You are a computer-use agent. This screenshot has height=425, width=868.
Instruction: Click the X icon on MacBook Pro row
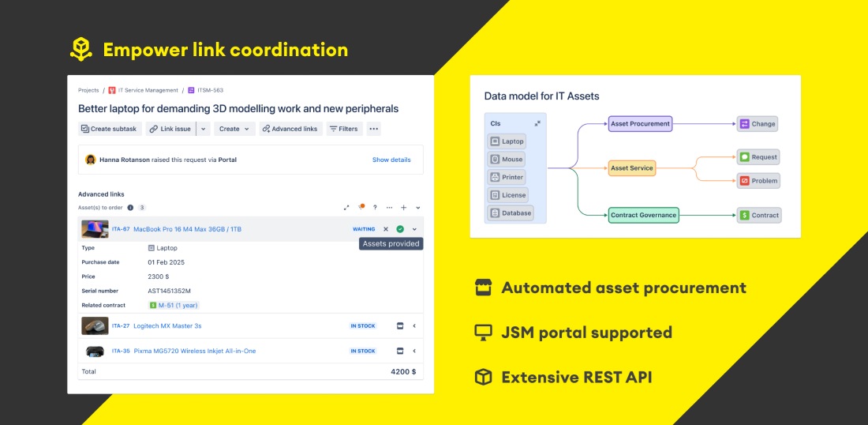[x=386, y=229]
